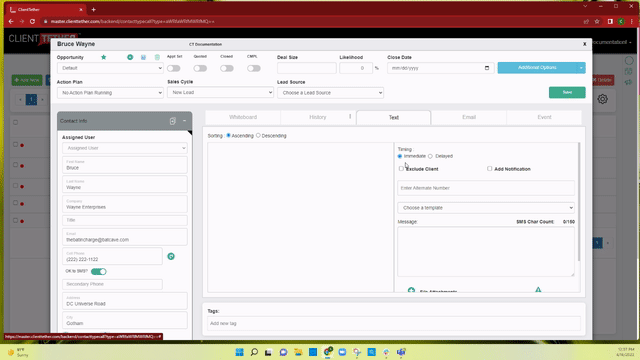Switch to the Whiteboard tab
640x360 pixels.
[x=243, y=117]
